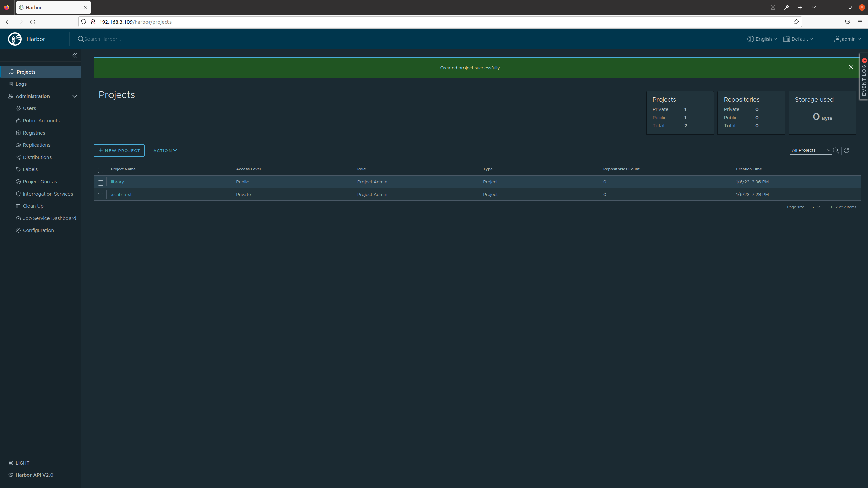868x488 pixels.
Task: Click the Pocket save icon
Action: click(x=848, y=22)
